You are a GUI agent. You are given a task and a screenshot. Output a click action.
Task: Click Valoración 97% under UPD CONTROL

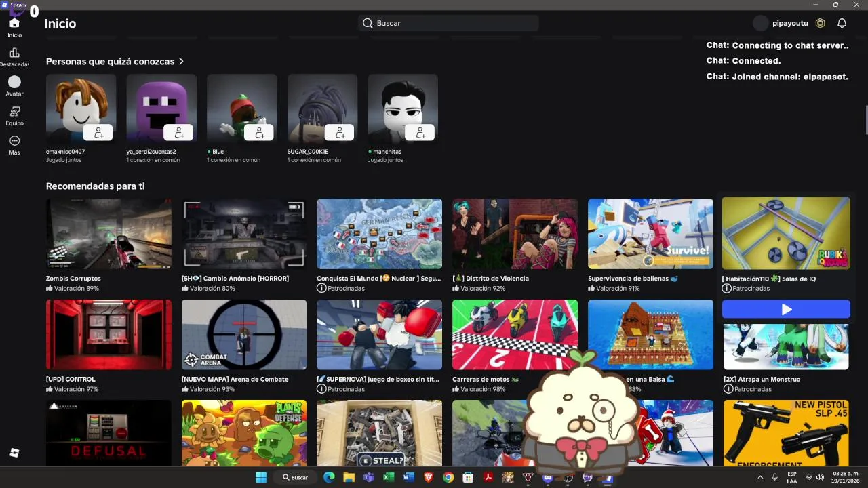[x=72, y=389]
